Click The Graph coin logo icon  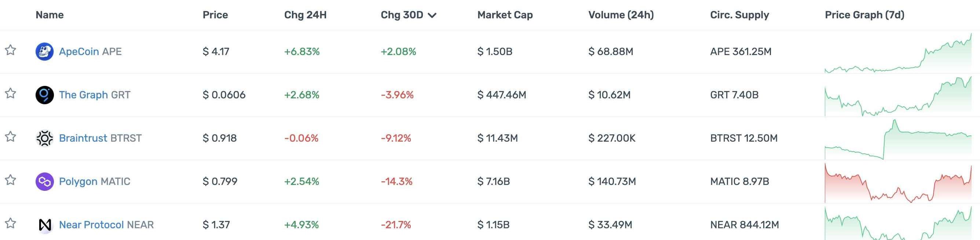point(44,95)
